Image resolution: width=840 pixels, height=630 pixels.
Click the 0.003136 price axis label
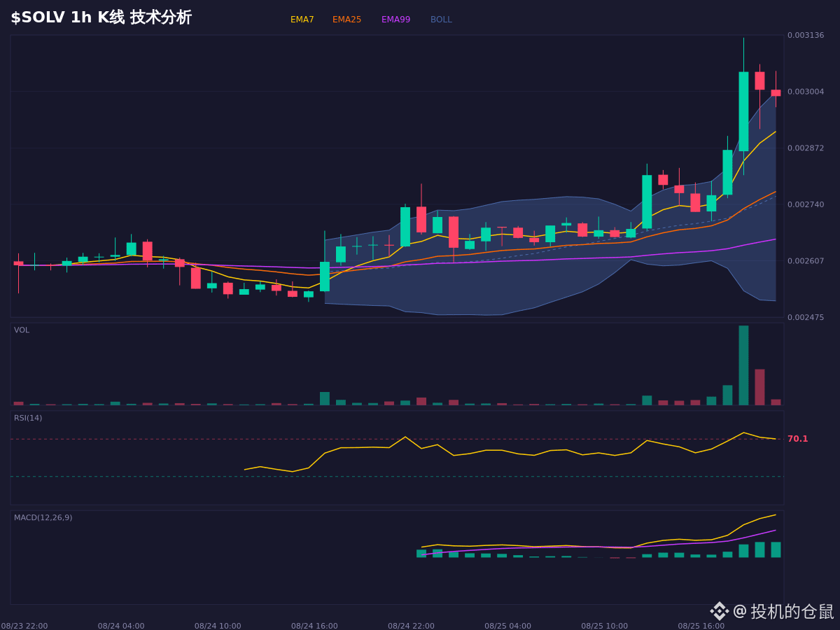[806, 35]
